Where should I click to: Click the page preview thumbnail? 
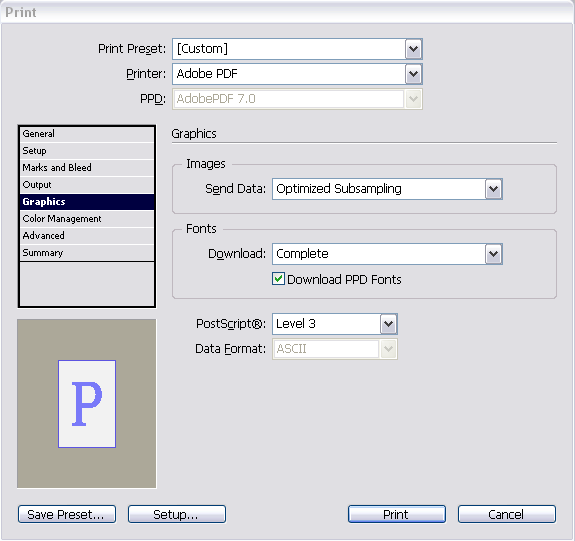tap(87, 404)
